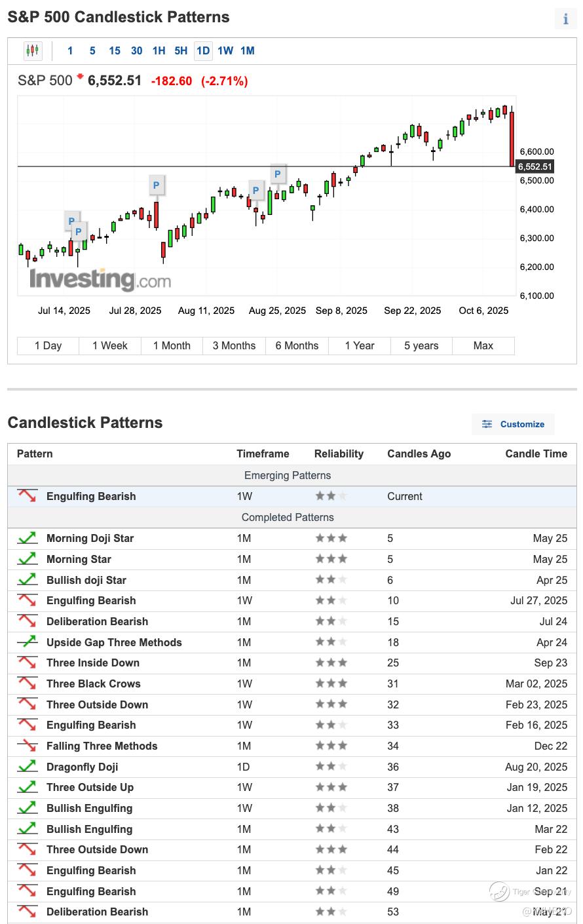Image resolution: width=583 pixels, height=924 pixels.
Task: Click the Reliability column header
Action: pos(339,453)
